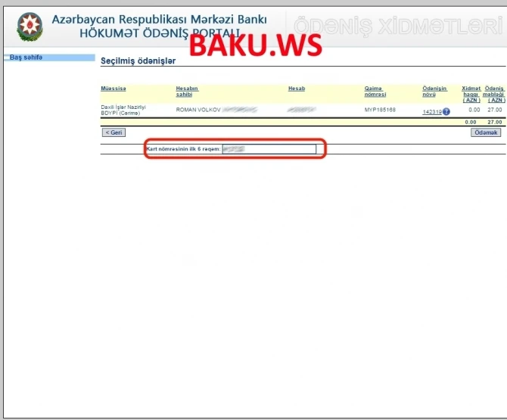
Task: Sort by Müəssisə column header
Action: click(114, 89)
